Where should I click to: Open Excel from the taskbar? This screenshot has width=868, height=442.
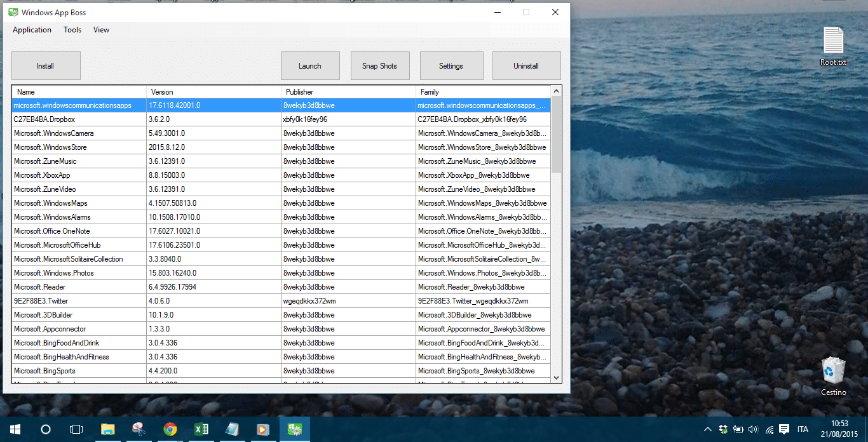click(x=201, y=429)
